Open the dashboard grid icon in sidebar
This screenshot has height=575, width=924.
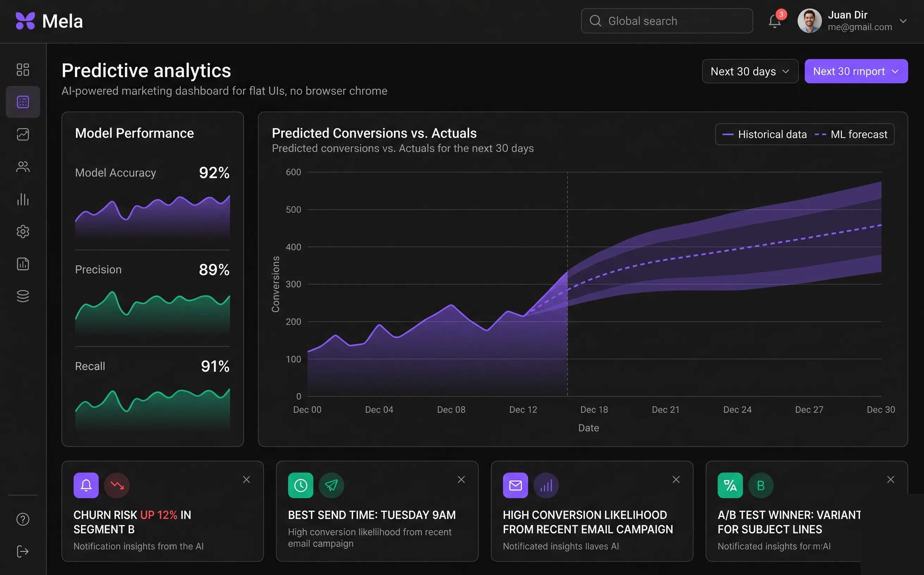[23, 70]
